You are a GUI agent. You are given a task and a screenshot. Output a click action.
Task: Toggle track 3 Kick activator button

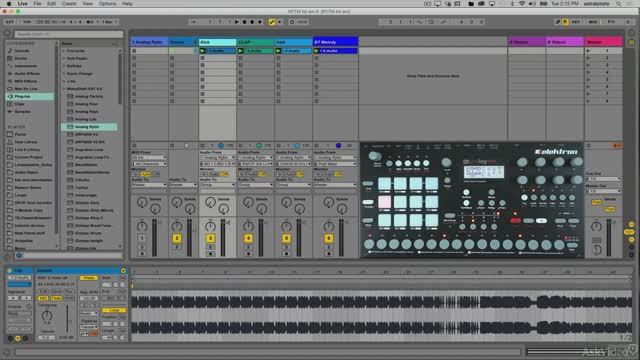pyautogui.click(x=210, y=238)
